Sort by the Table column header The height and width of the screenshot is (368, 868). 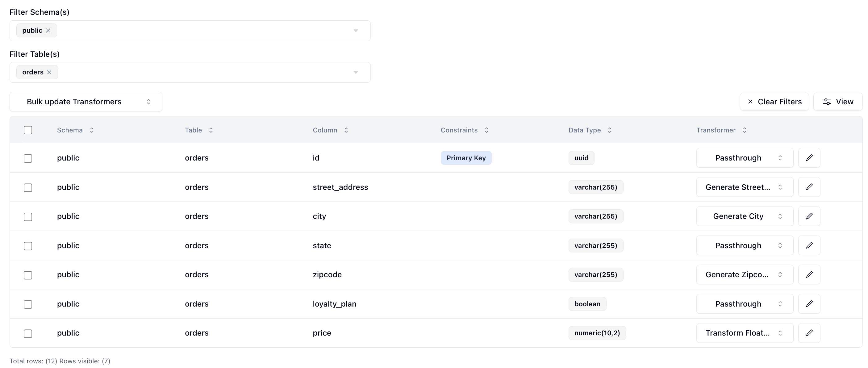pyautogui.click(x=199, y=130)
